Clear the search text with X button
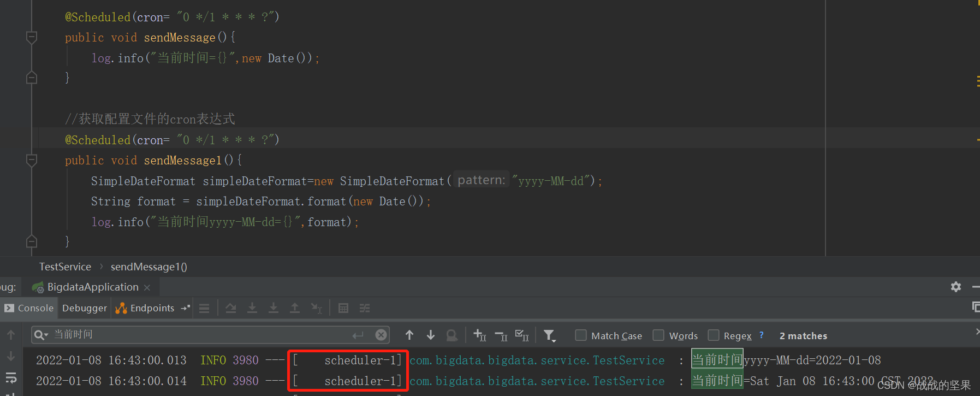The height and width of the screenshot is (396, 980). click(x=381, y=335)
